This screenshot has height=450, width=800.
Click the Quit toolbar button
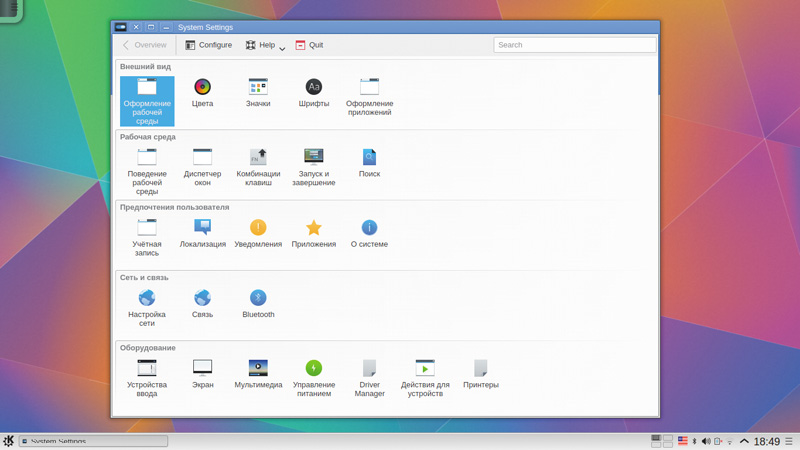(309, 45)
